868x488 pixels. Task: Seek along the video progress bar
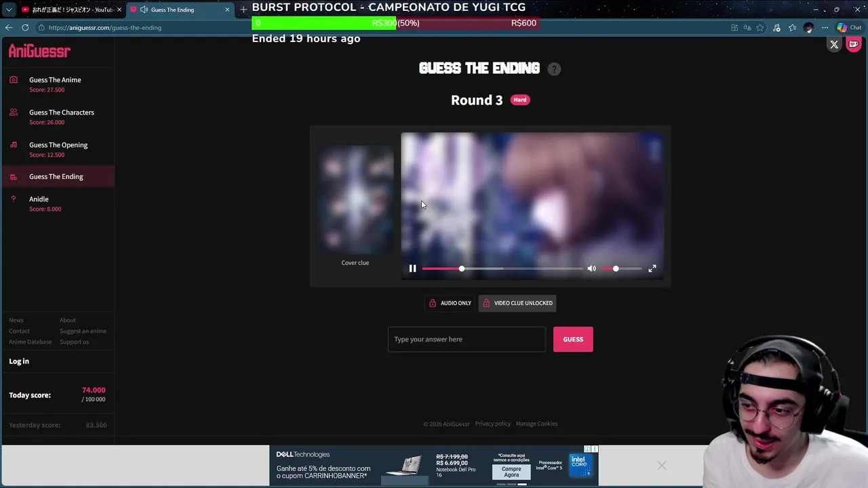coord(502,269)
